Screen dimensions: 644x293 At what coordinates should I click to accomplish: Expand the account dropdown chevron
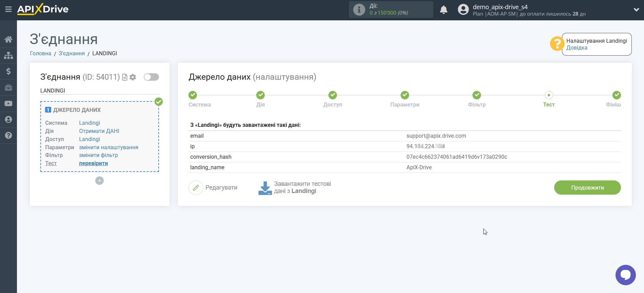pyautogui.click(x=636, y=9)
